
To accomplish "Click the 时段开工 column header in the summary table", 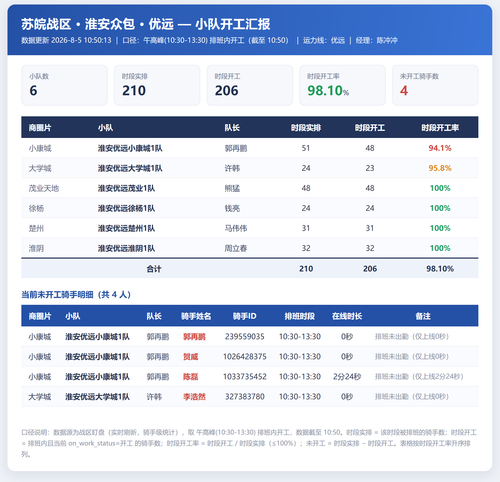I will 370,128.
